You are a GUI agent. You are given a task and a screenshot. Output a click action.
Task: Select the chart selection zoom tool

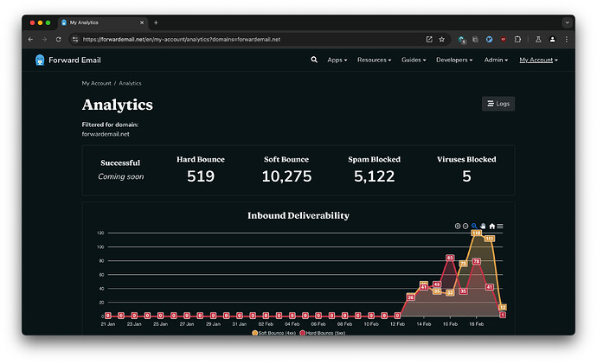tap(474, 227)
